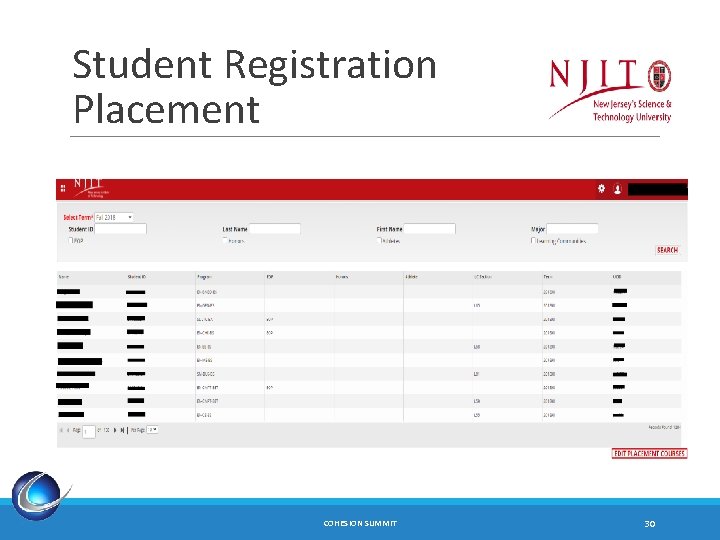Image resolution: width=720 pixels, height=540 pixels.
Task: Open the app grid menu icon
Action: point(63,188)
